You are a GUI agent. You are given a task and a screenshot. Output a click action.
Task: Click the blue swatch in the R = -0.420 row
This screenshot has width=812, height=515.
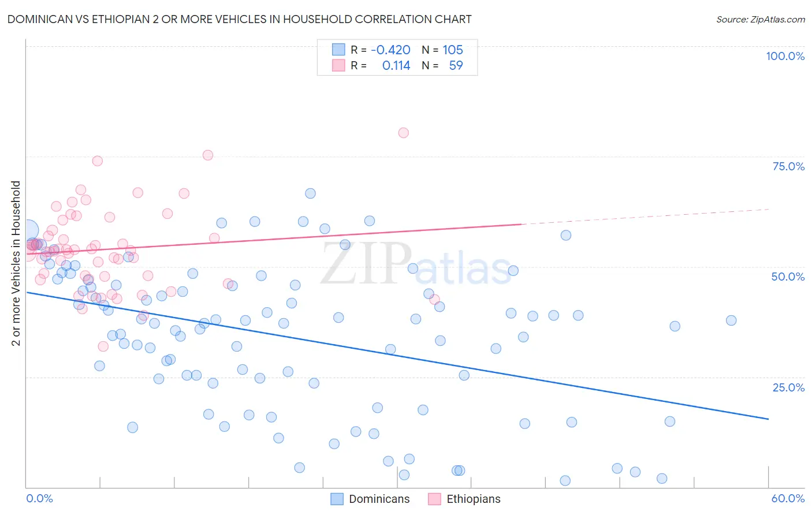click(338, 50)
